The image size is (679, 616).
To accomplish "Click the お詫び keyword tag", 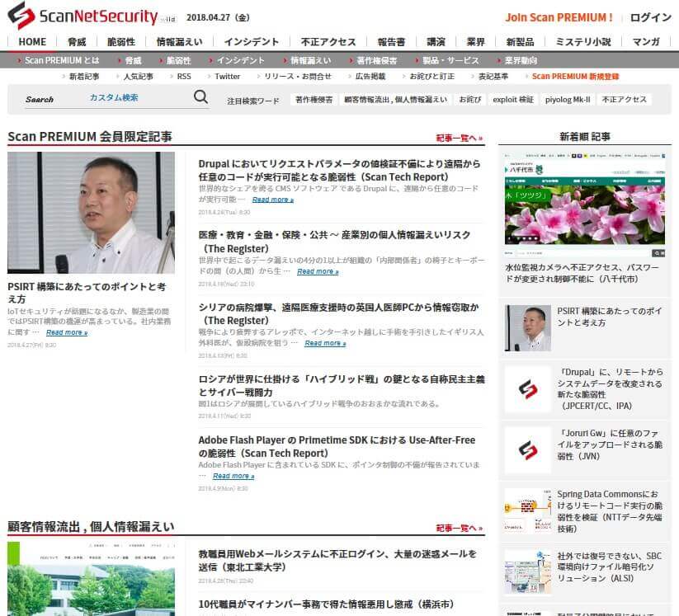I will (470, 100).
